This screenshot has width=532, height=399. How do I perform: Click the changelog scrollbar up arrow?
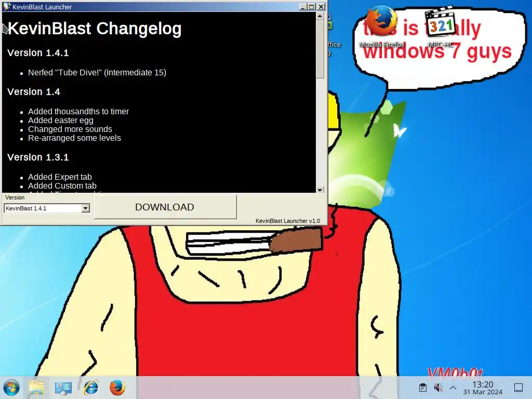pos(320,16)
